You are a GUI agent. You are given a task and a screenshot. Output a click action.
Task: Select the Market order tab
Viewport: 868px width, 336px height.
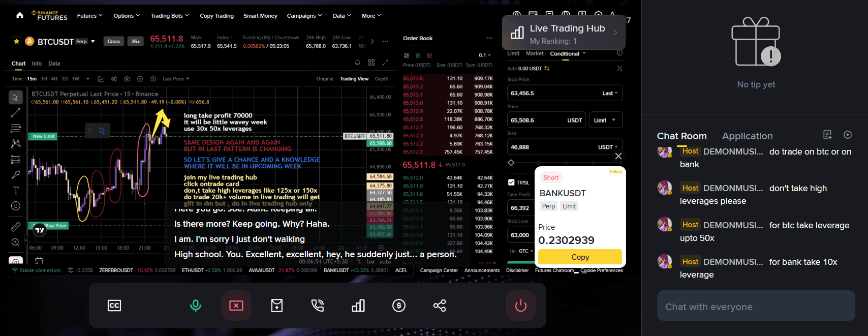(x=535, y=53)
